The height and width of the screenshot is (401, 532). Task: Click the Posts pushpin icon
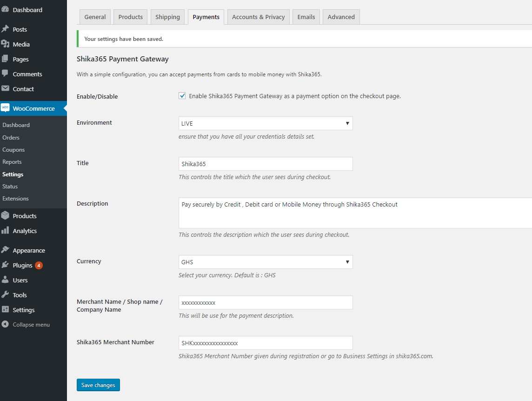point(5,29)
